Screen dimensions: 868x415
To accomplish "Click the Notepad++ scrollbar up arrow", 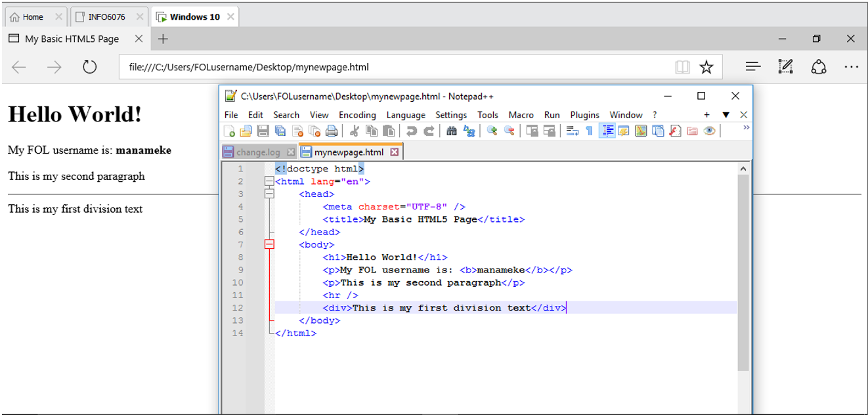I will click(x=743, y=169).
